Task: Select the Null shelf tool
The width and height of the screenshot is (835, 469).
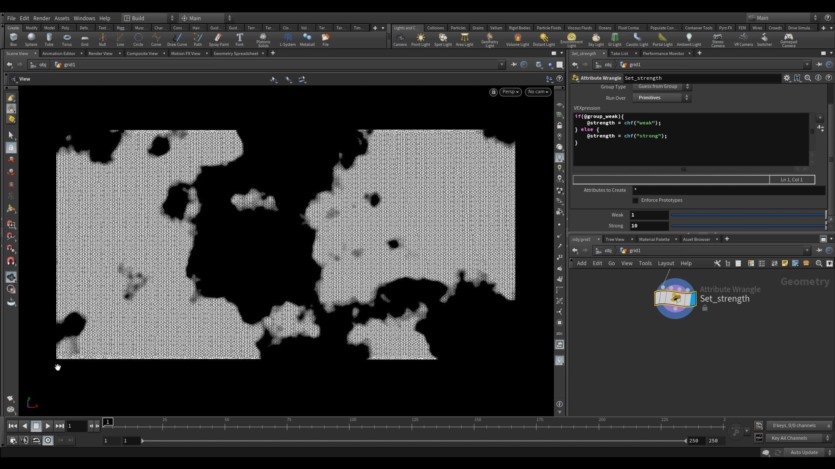Action: pos(102,39)
